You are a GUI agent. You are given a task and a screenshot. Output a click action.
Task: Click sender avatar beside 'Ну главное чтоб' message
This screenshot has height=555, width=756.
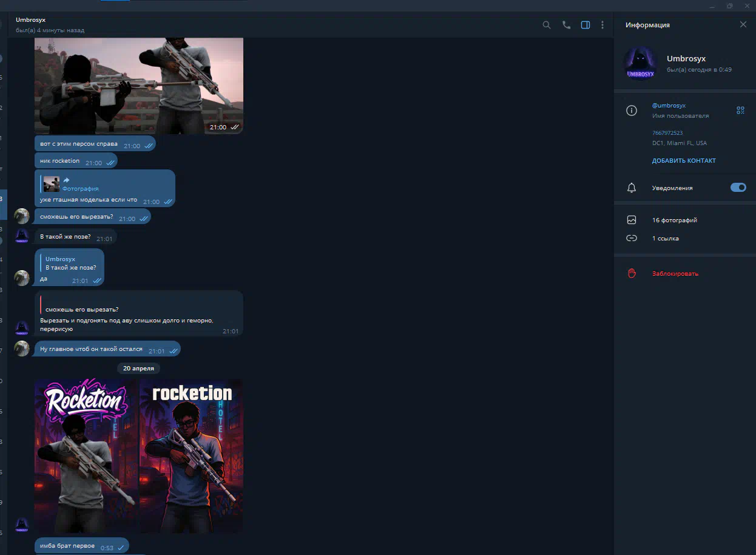click(x=22, y=349)
